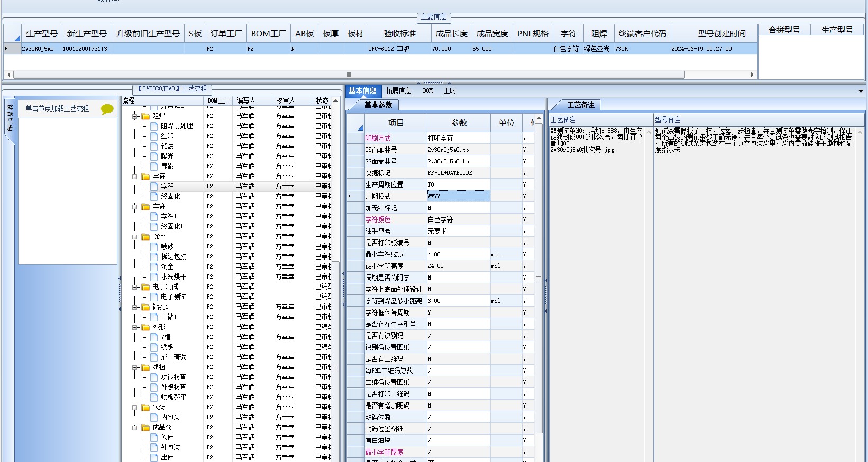Click the 验收标准 column header

[x=400, y=33]
